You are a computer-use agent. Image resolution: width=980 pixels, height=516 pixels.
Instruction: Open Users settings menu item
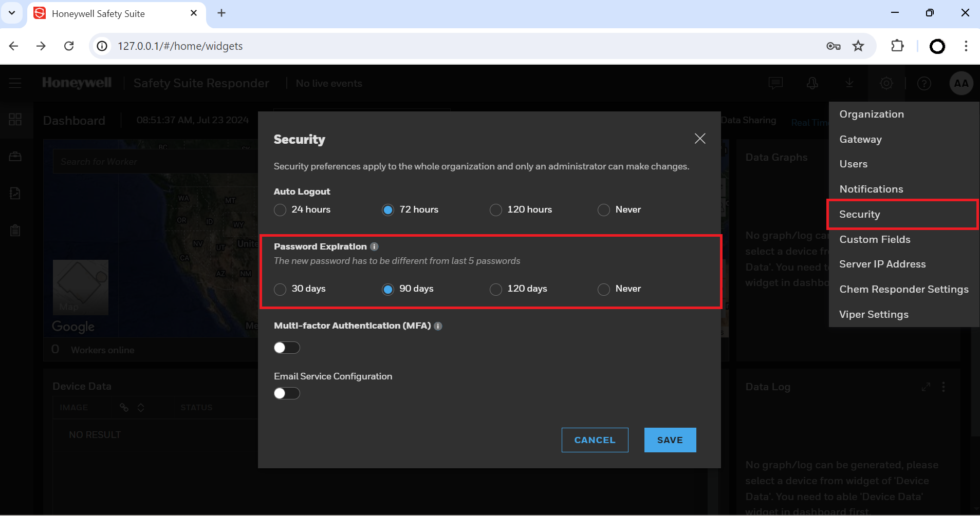904,164
